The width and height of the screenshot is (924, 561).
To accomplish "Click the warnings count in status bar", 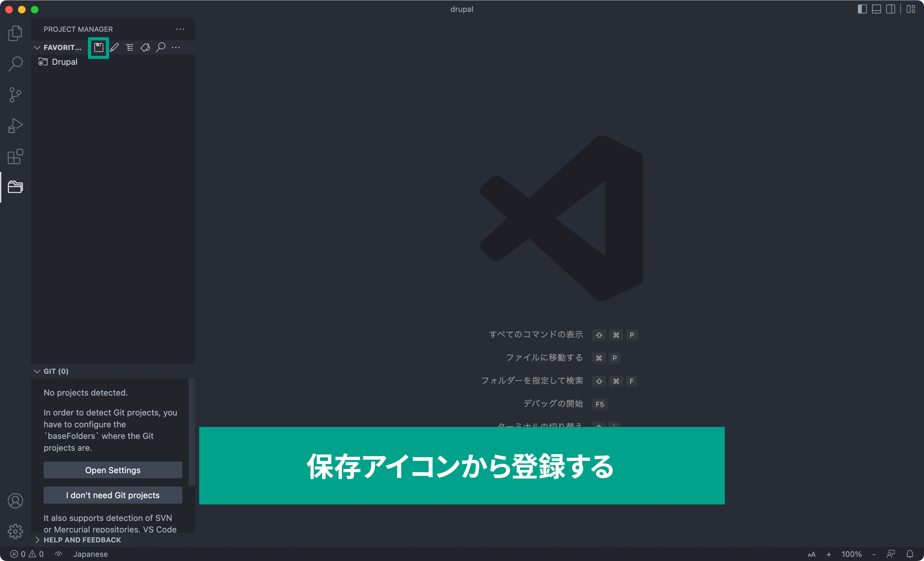I will click(x=36, y=554).
